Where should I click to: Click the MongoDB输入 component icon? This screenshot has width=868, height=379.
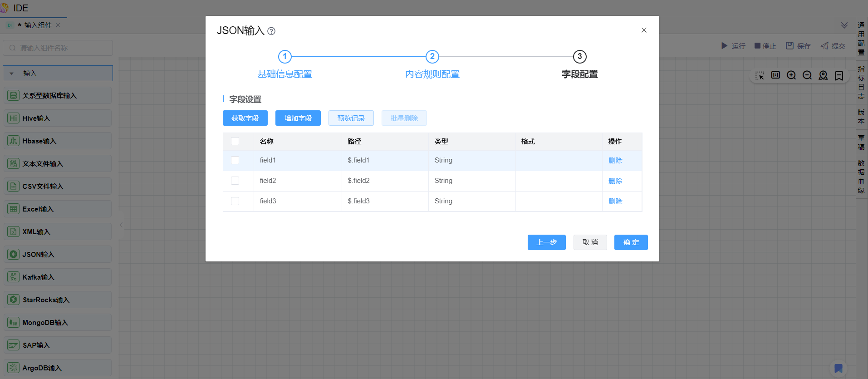coord(14,322)
